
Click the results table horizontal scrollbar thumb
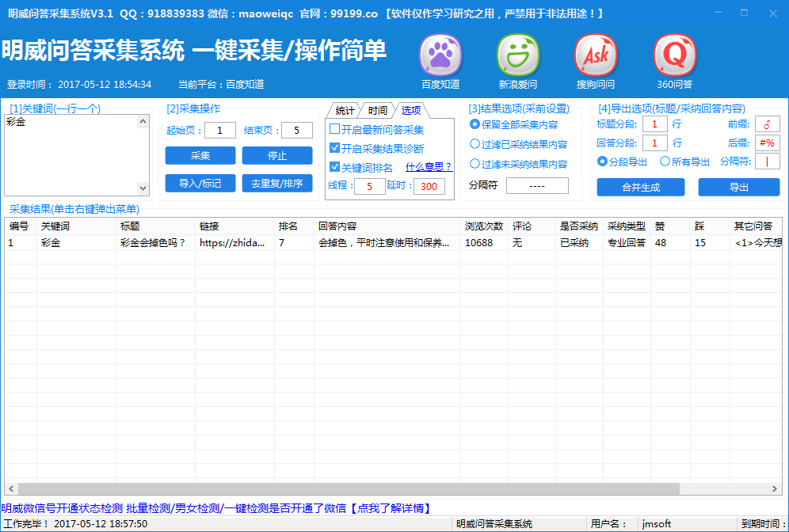[349, 488]
